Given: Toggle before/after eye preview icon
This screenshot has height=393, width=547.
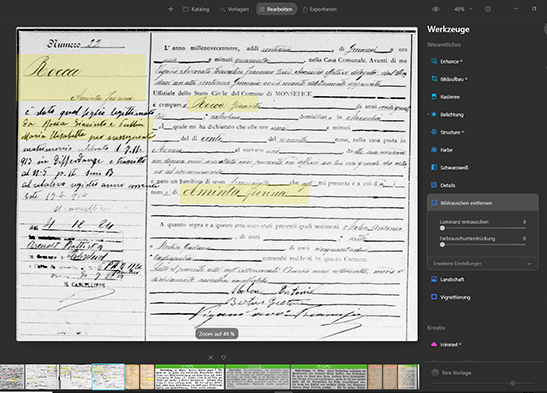Looking at the screenshot, I should (x=436, y=9).
